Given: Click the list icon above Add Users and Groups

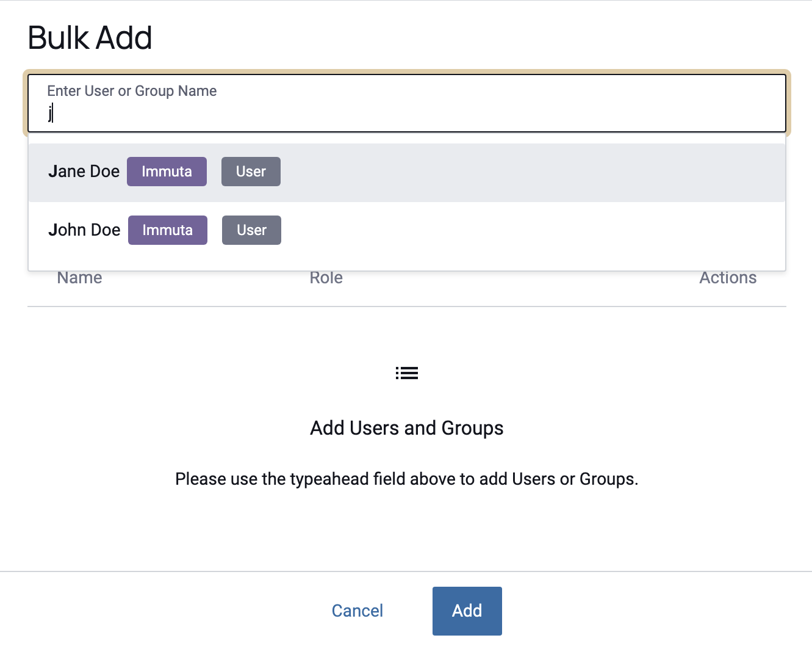Looking at the screenshot, I should coord(407,373).
